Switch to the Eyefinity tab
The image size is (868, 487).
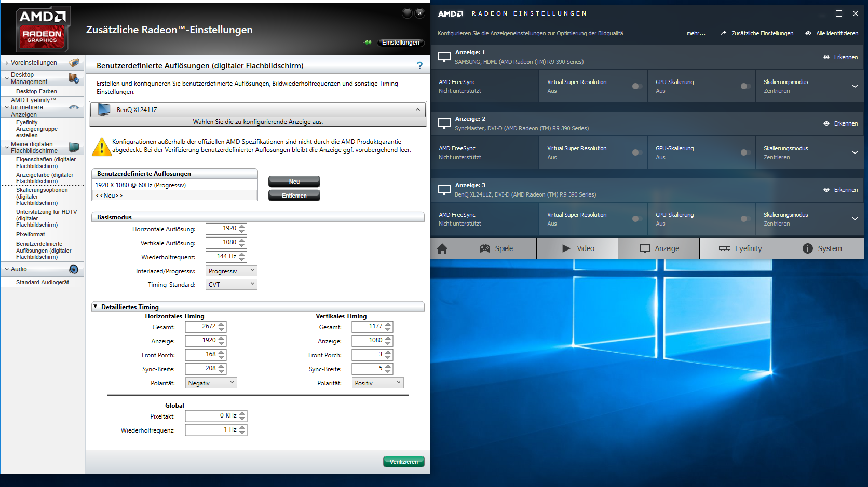[741, 248]
